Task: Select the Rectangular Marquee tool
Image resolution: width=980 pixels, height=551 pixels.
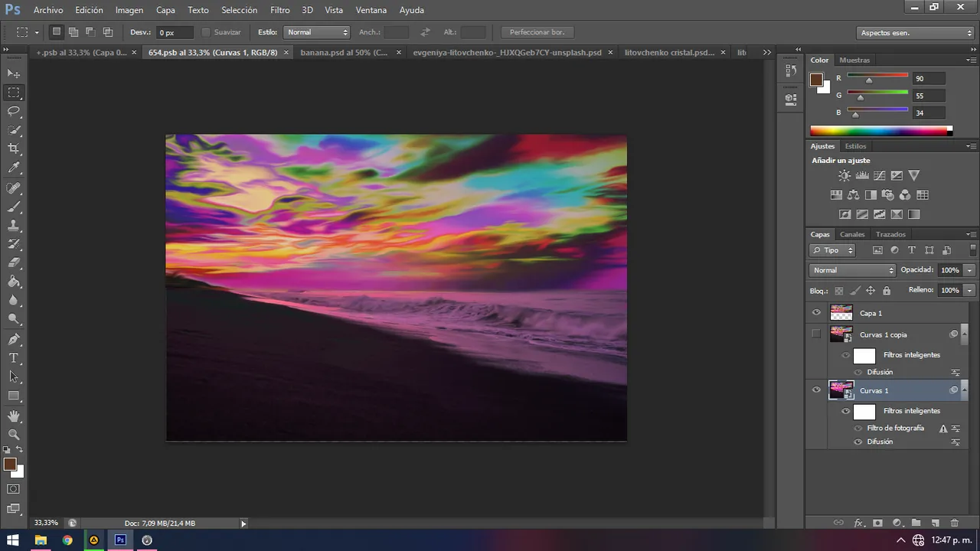Action: click(14, 93)
